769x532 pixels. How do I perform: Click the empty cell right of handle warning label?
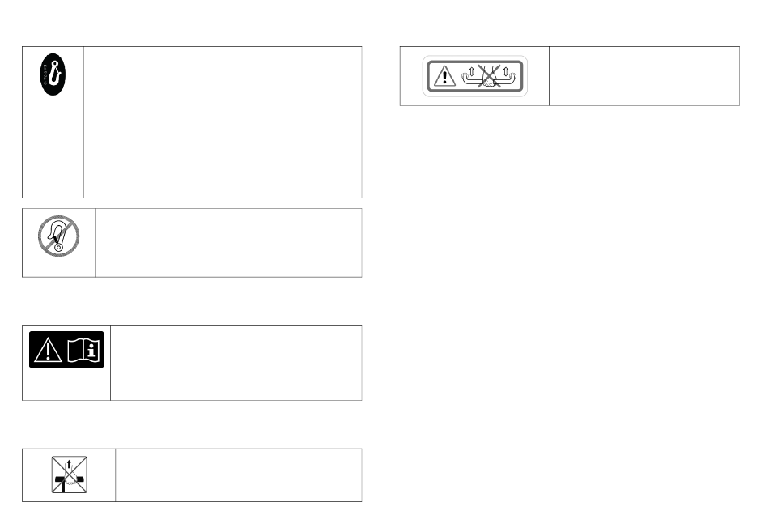[x=644, y=76]
